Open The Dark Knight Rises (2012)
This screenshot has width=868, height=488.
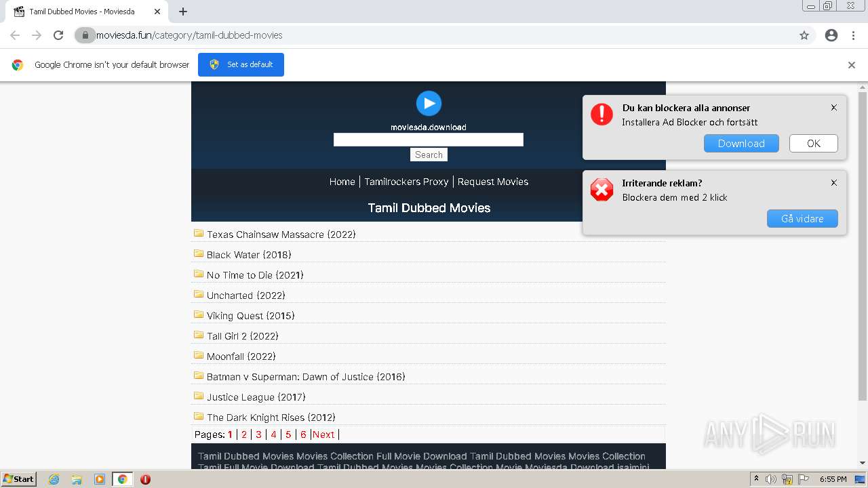click(x=271, y=418)
